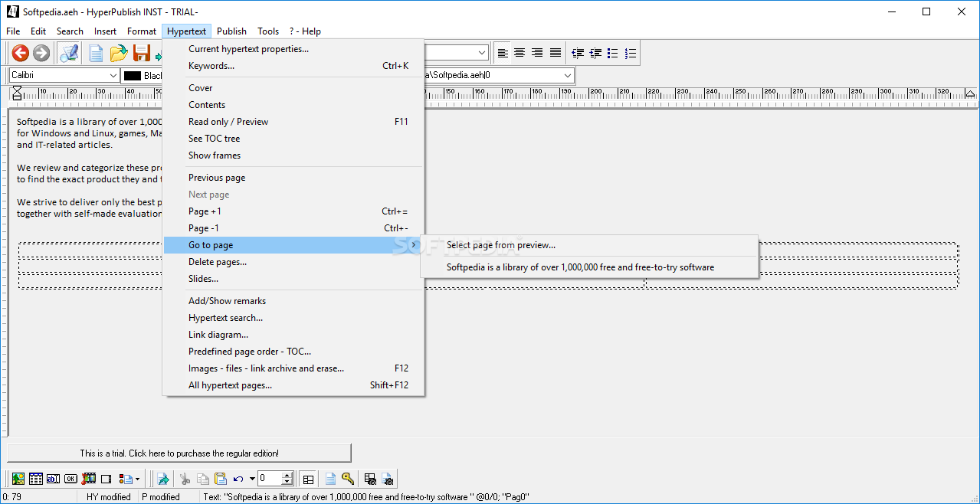Choose Current hypertext properties...
The width and height of the screenshot is (980, 504).
(x=292, y=49)
